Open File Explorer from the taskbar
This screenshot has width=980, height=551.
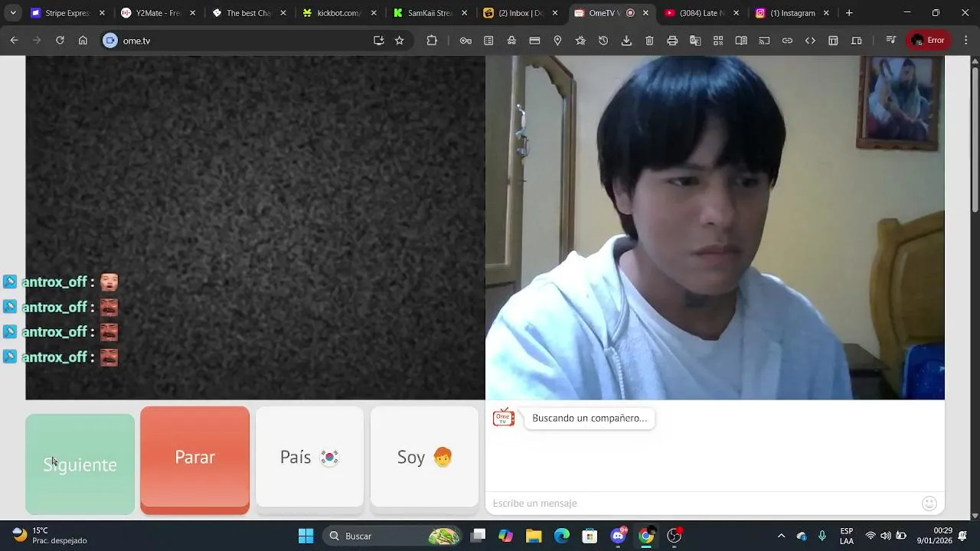point(534,536)
